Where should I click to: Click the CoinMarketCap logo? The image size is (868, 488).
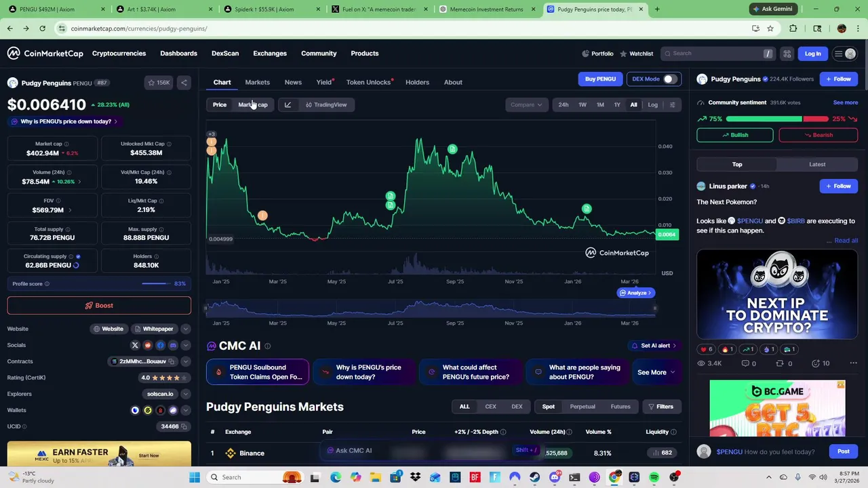click(x=45, y=54)
